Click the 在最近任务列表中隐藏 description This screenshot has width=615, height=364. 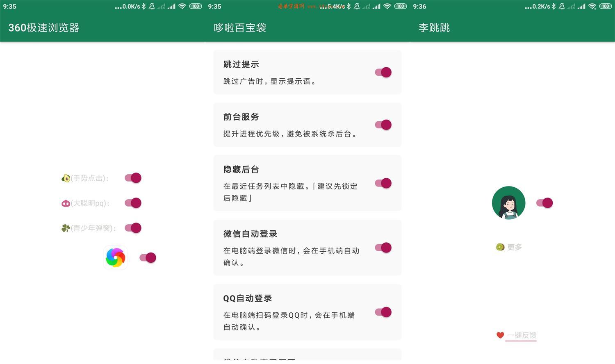pos(290,192)
